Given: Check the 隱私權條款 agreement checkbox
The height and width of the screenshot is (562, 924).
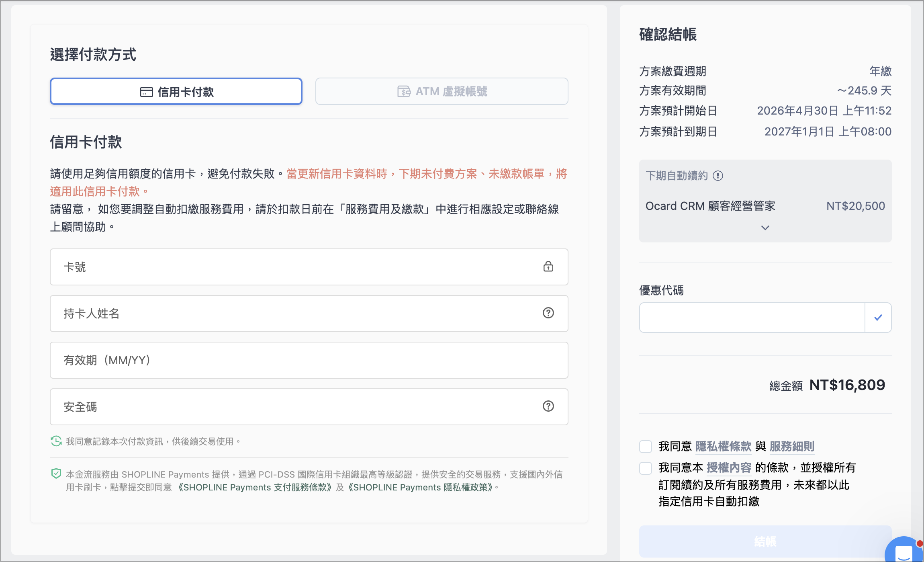Looking at the screenshot, I should pos(646,446).
